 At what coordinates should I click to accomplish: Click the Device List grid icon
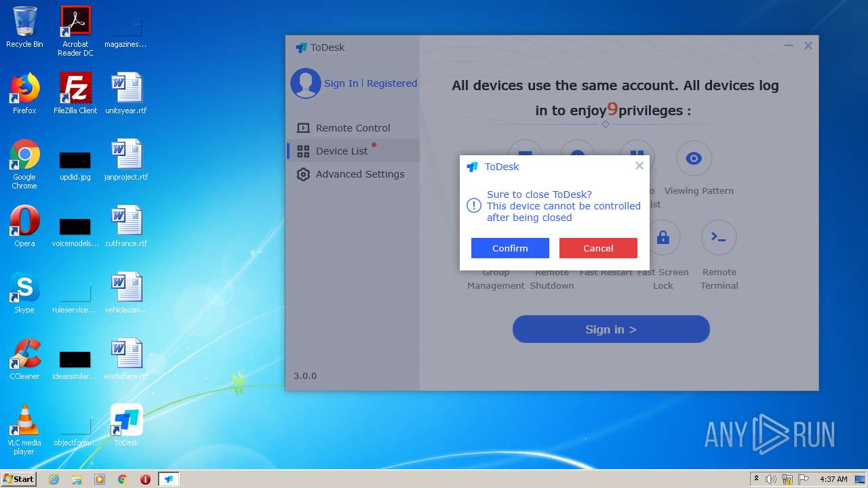(x=303, y=151)
